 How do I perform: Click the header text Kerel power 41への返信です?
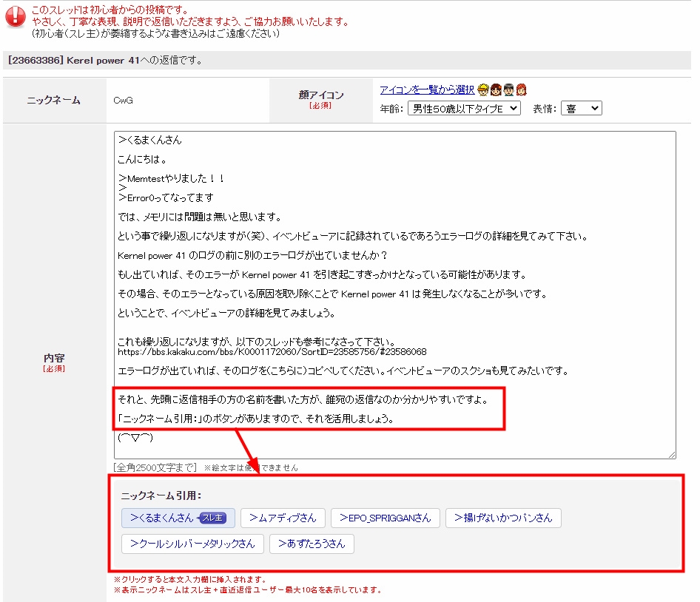coord(134,60)
